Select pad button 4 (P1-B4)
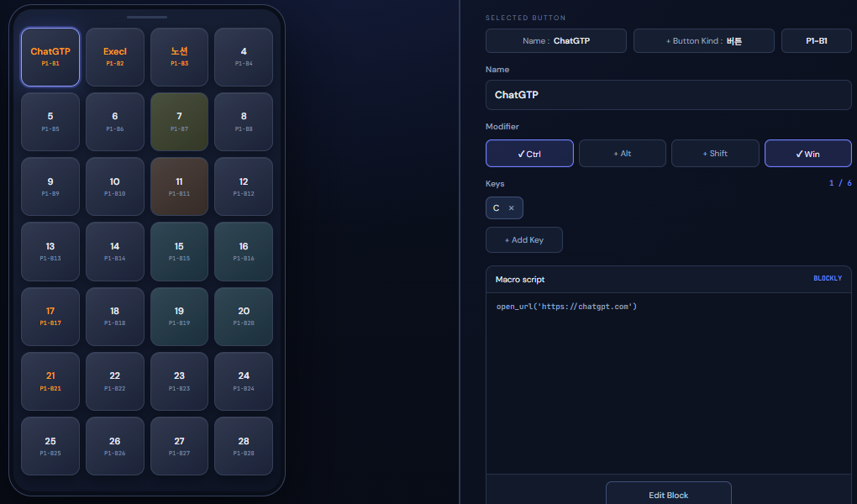The image size is (857, 504). (244, 57)
